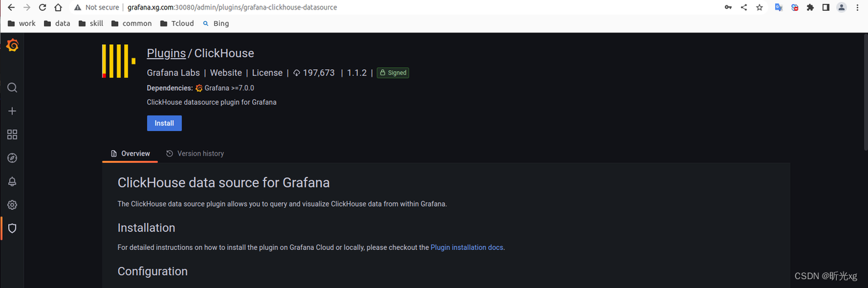
Task: Click the Signed badge
Action: tap(393, 73)
